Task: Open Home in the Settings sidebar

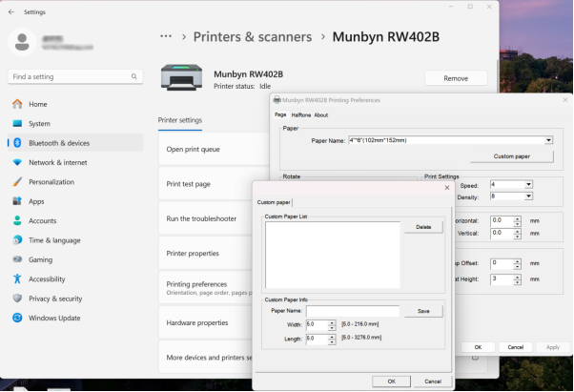Action: [75, 104]
